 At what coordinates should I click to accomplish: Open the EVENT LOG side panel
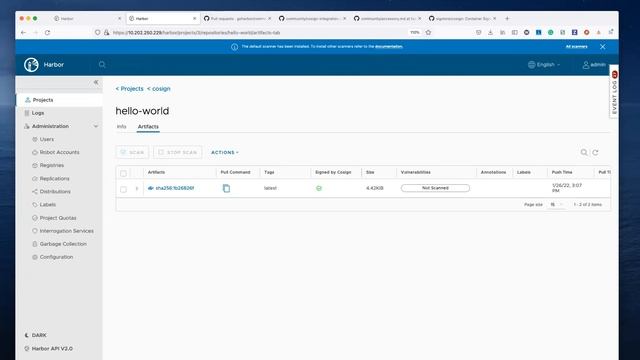coord(614,93)
